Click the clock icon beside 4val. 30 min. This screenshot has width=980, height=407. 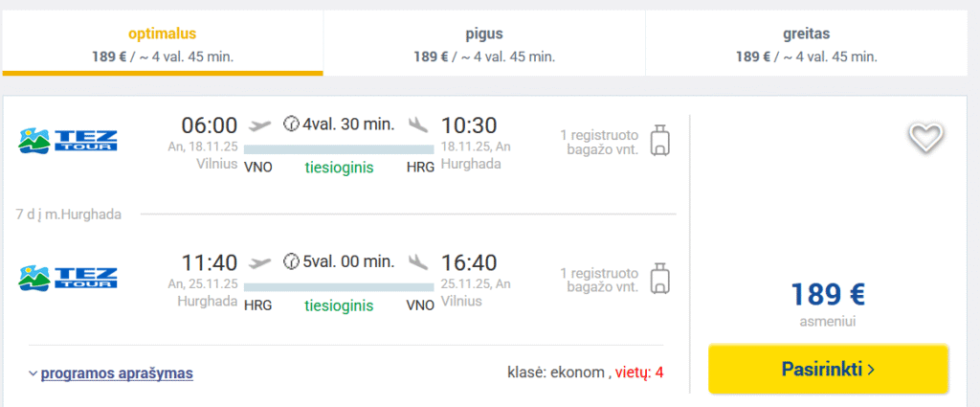click(291, 124)
